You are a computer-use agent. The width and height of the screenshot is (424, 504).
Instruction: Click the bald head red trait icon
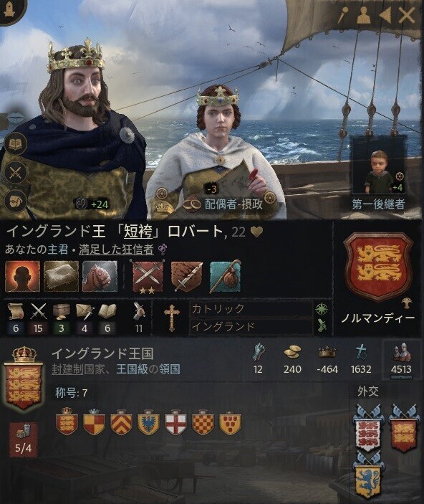tap(22, 277)
